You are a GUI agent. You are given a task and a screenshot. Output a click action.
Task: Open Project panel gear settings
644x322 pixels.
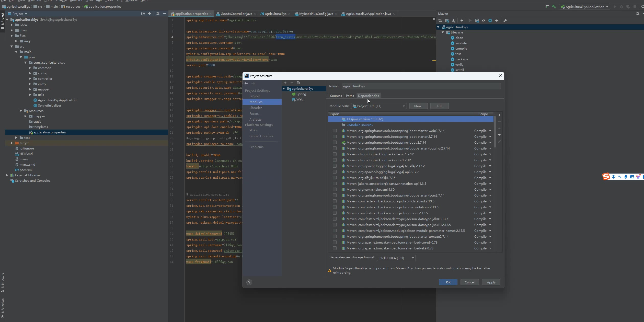tap(158, 14)
